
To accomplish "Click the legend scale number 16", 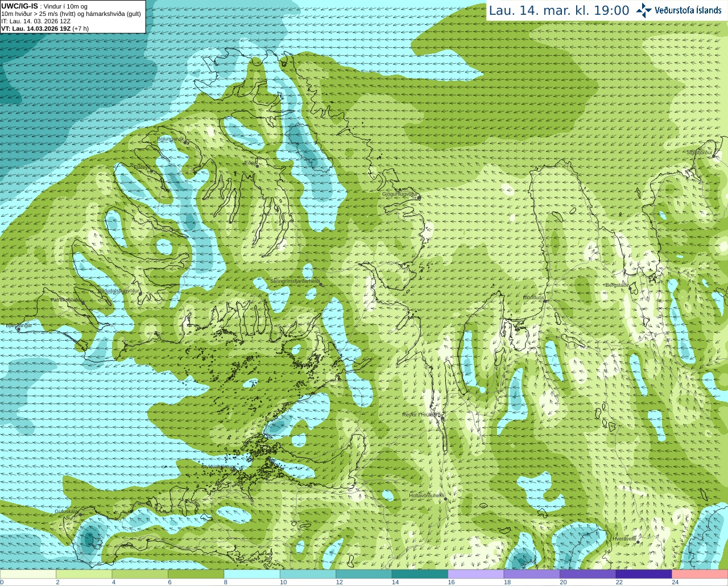I will click(x=452, y=582).
